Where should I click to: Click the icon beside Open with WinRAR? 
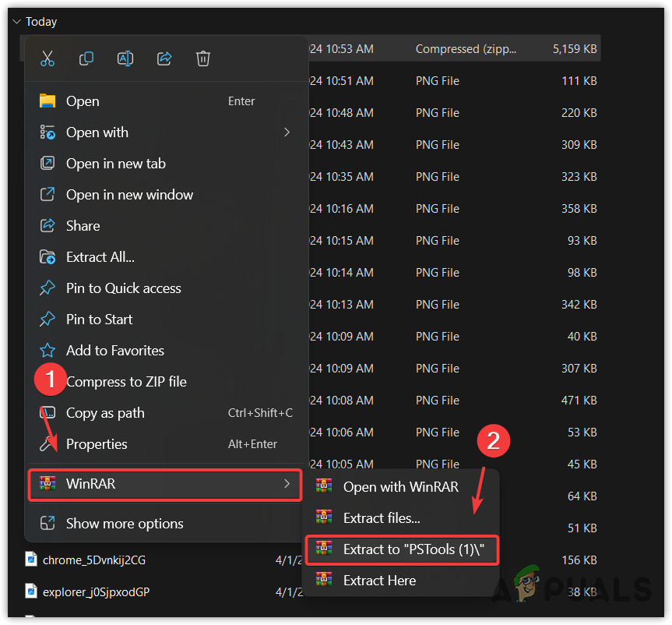(x=324, y=486)
